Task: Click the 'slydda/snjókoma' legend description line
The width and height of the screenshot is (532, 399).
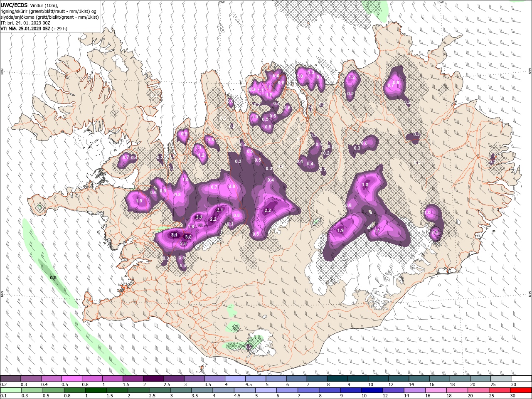Action: [x=50, y=17]
